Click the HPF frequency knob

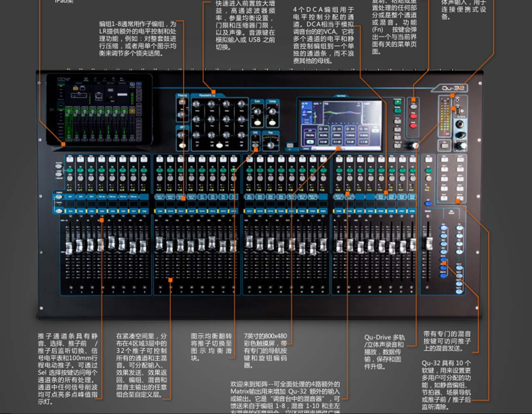point(182,135)
